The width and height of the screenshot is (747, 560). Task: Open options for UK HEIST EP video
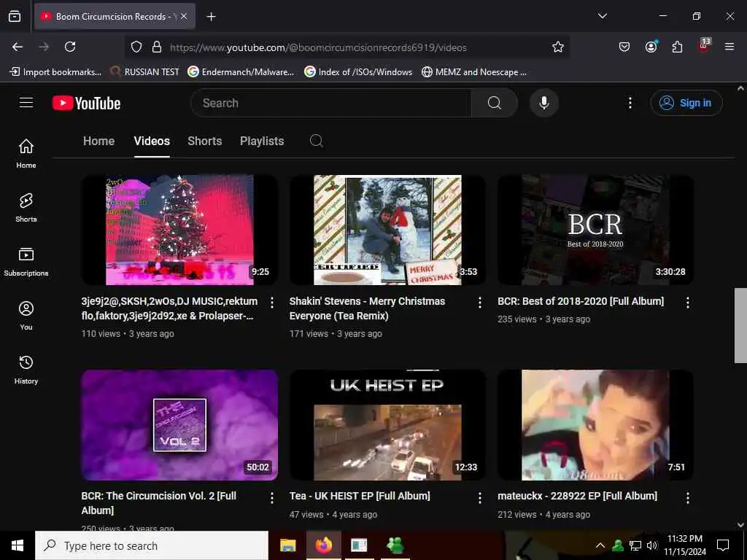pyautogui.click(x=480, y=497)
